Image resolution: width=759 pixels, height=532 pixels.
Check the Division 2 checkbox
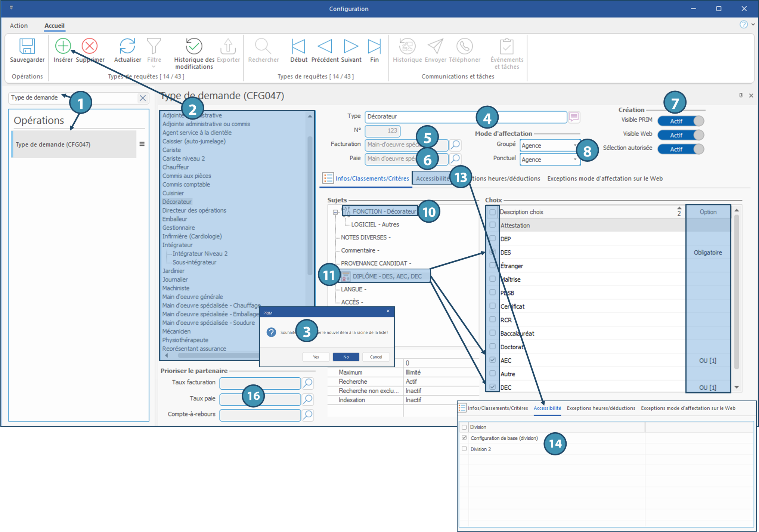click(x=464, y=449)
